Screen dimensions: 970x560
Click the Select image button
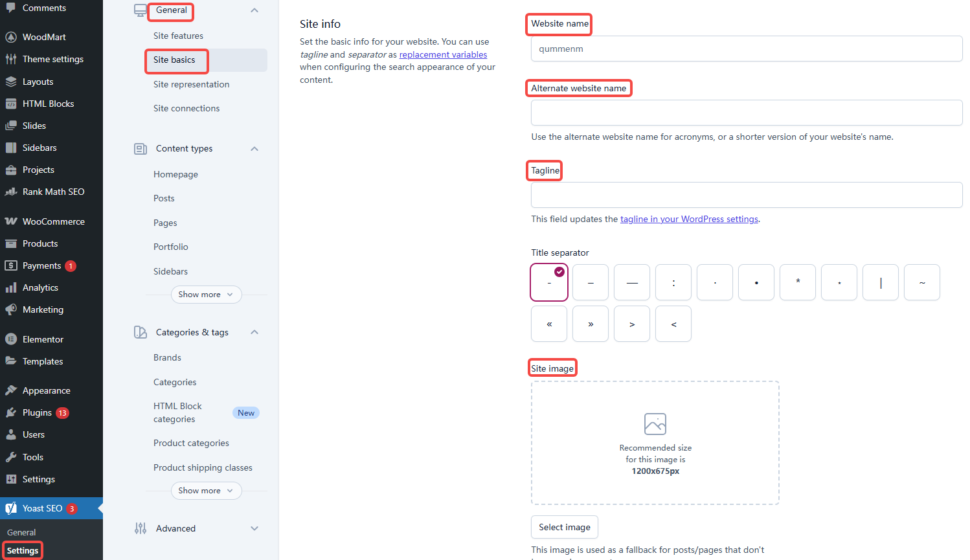pyautogui.click(x=564, y=527)
